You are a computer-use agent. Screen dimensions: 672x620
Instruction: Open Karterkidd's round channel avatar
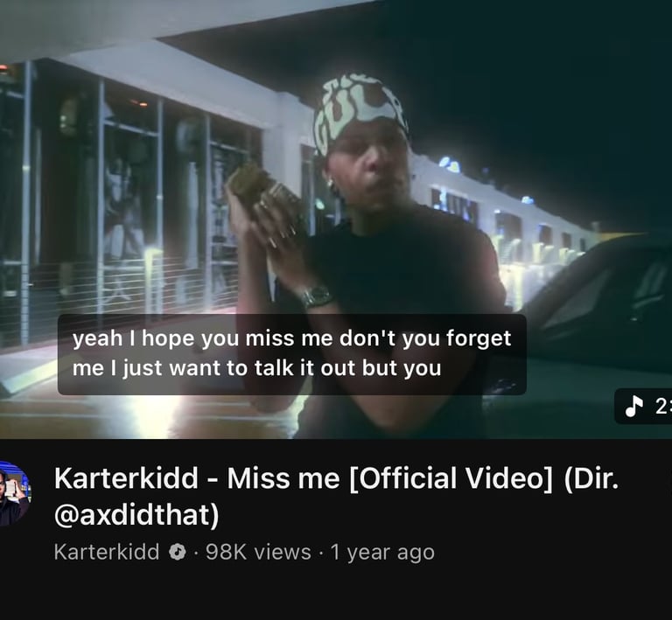point(14,493)
